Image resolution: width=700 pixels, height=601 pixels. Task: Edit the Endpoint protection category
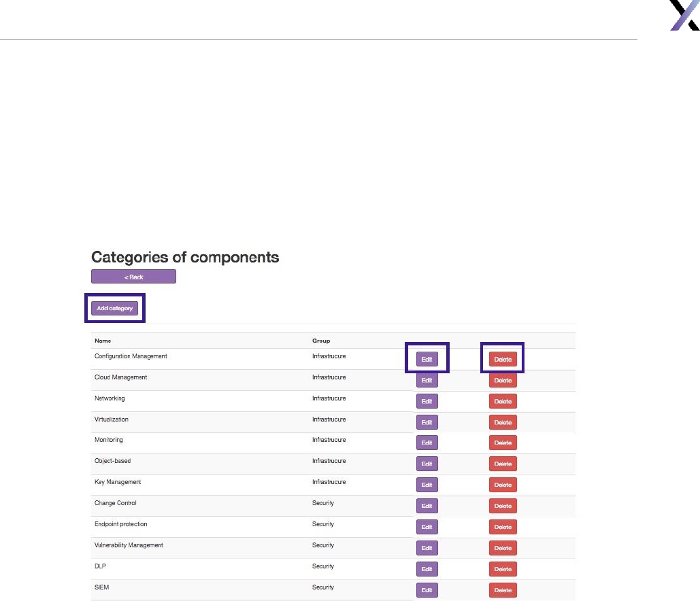tap(427, 528)
